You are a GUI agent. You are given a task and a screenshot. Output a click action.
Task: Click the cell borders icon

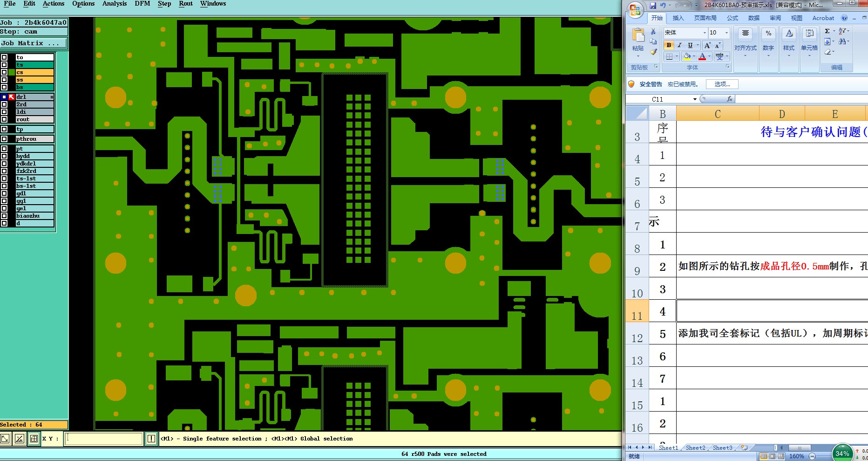click(x=669, y=56)
